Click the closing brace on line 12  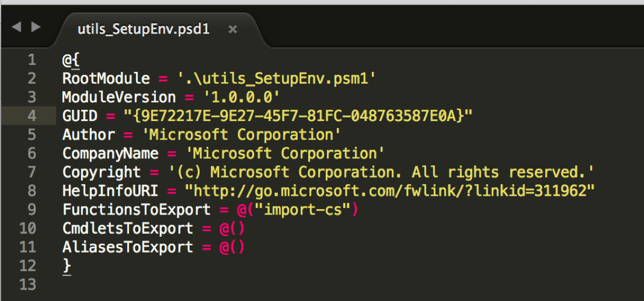click(67, 266)
